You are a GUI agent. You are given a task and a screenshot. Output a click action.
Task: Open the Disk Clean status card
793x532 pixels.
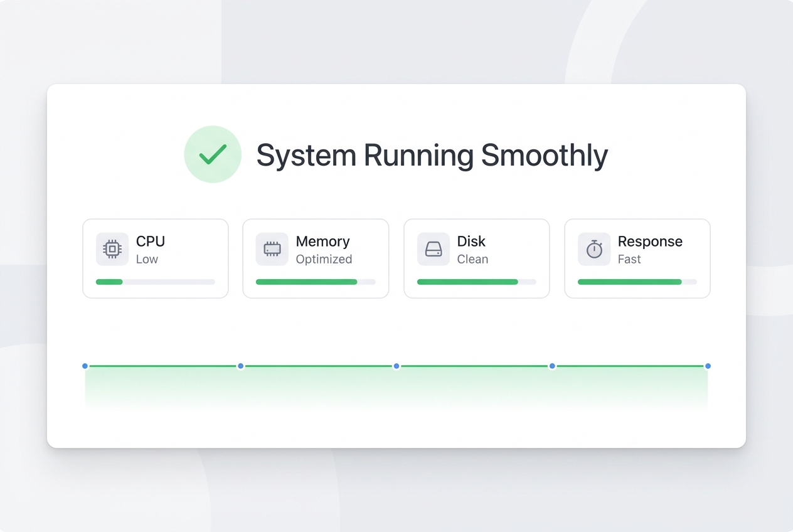pos(477,258)
